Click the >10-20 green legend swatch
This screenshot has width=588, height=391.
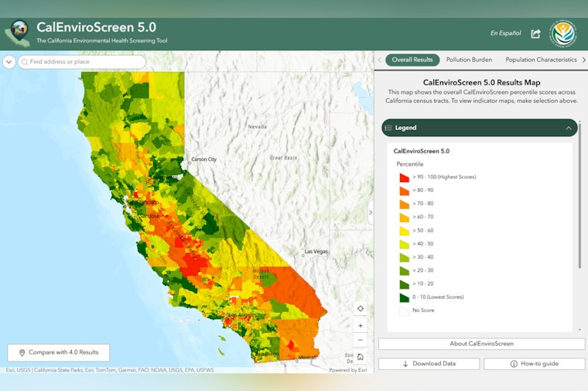click(x=404, y=284)
